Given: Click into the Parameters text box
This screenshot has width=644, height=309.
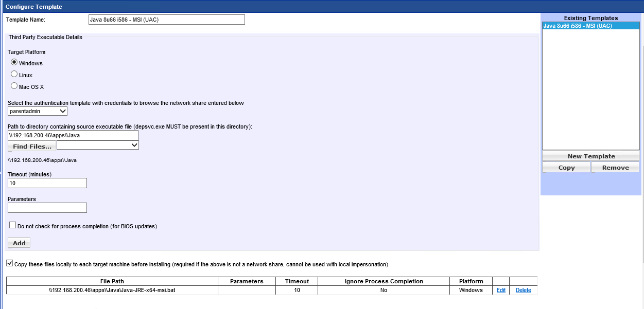Looking at the screenshot, I should pyautogui.click(x=47, y=208).
